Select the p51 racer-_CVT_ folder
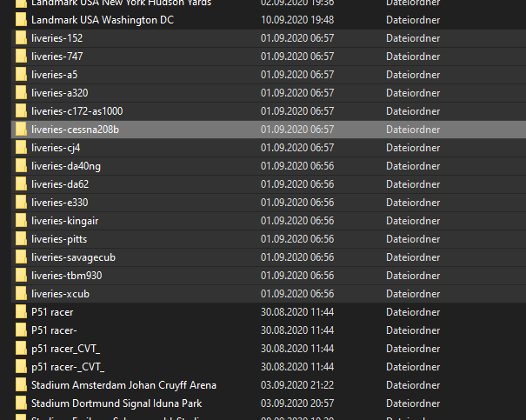 68,367
